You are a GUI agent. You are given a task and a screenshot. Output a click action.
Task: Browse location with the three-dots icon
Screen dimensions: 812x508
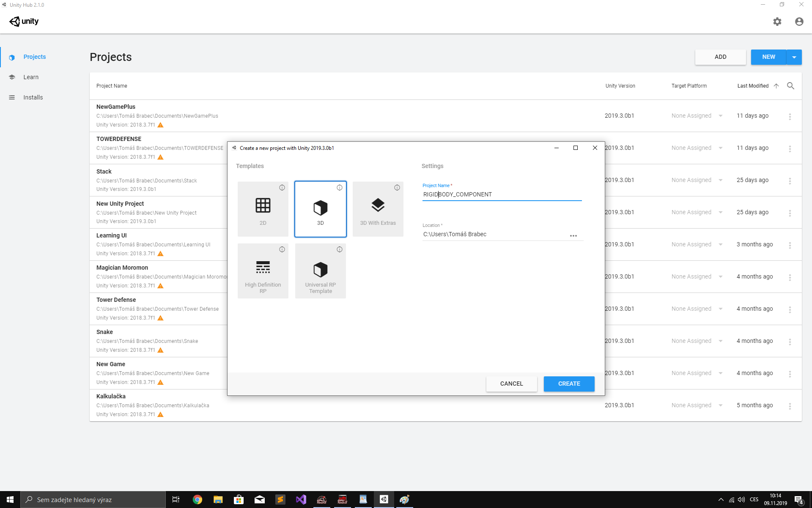(x=573, y=236)
